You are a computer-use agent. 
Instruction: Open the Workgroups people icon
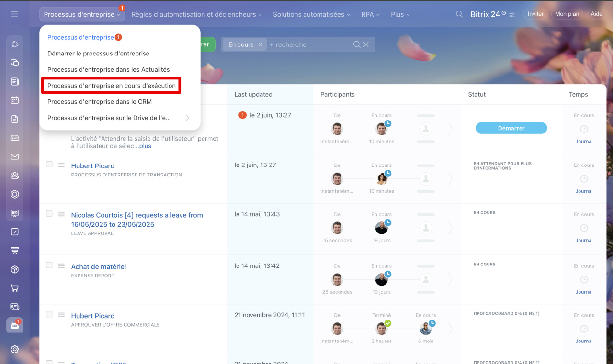pos(15,176)
